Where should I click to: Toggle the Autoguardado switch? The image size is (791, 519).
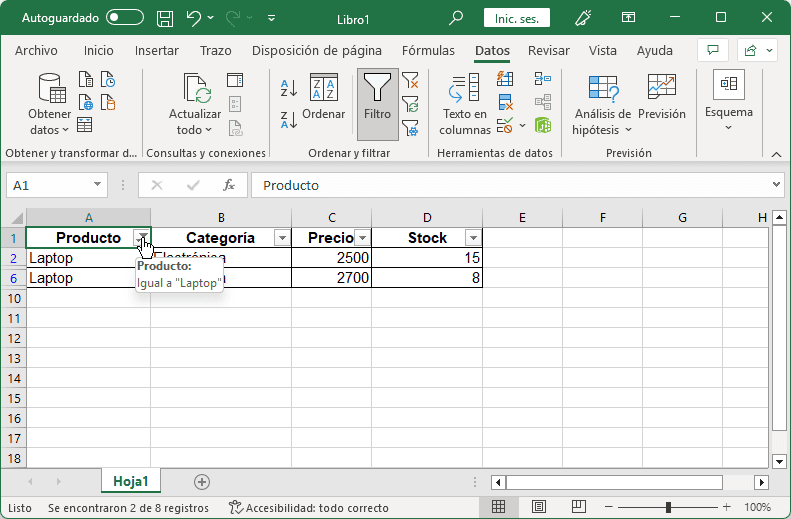(124, 18)
